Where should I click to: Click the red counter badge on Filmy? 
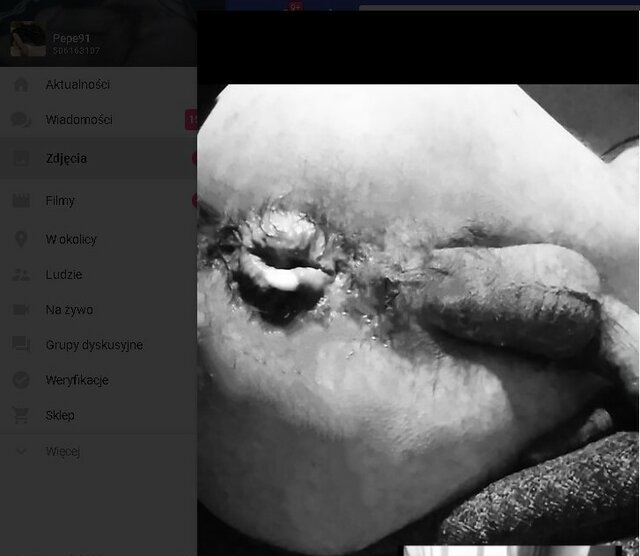pyautogui.click(x=194, y=200)
